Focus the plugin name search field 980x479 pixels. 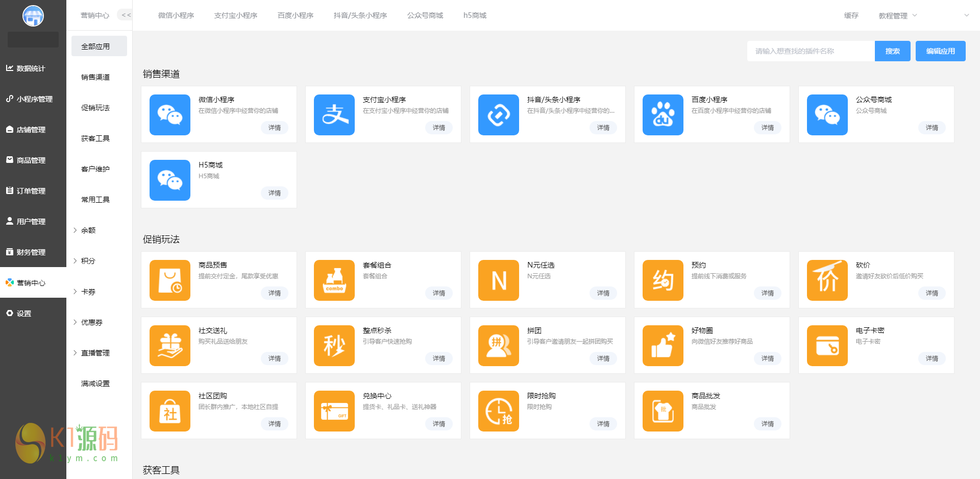(x=810, y=51)
